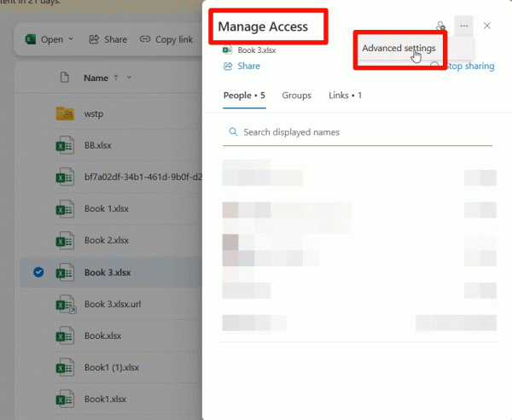Open the Name column sort dropdown

coord(130,79)
